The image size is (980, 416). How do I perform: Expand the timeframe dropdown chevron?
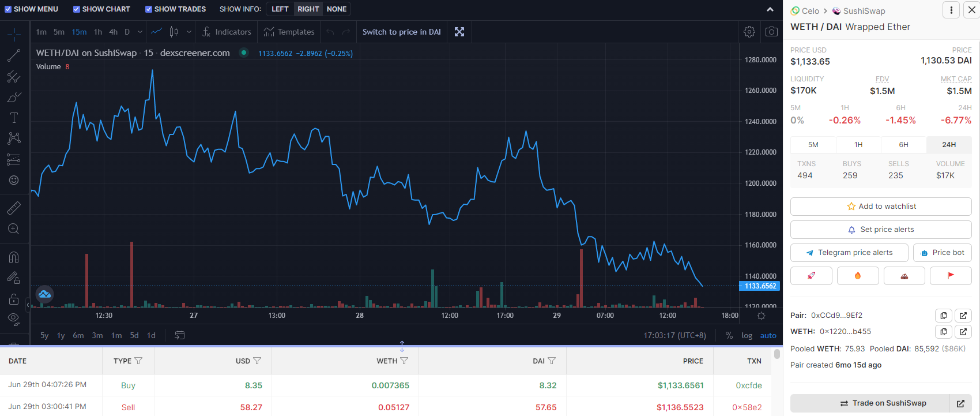(140, 32)
